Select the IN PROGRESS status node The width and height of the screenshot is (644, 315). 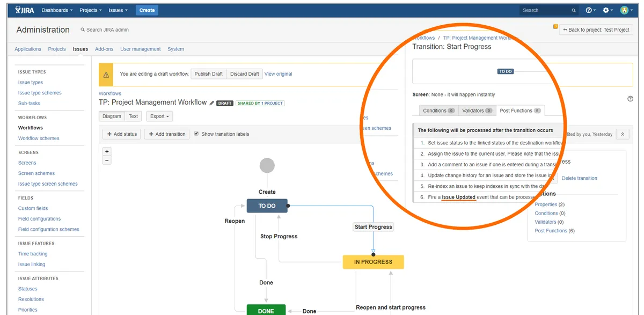[373, 262]
